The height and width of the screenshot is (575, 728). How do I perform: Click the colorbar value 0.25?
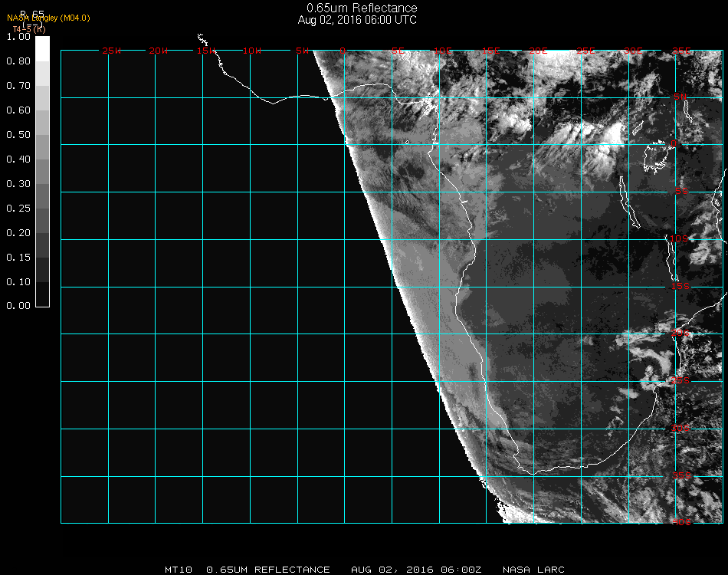click(x=18, y=208)
